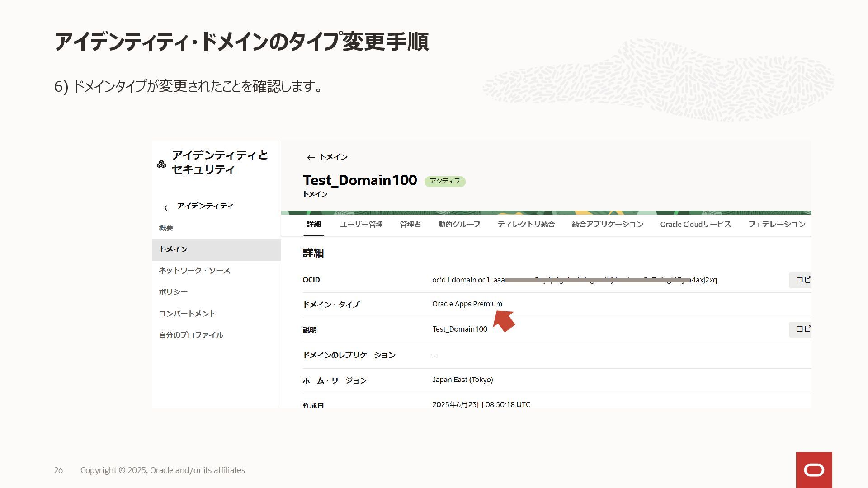Viewport: 868px width, 488px height.
Task: Collapse sidebar with アイデンティティ back chevron
Action: click(165, 208)
